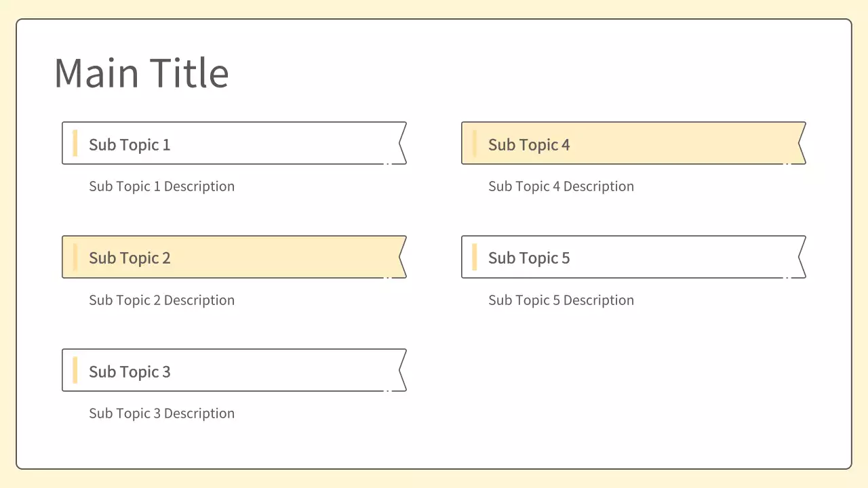Click the Sub Topic 5 label
This screenshot has width=868, height=488.
(529, 258)
